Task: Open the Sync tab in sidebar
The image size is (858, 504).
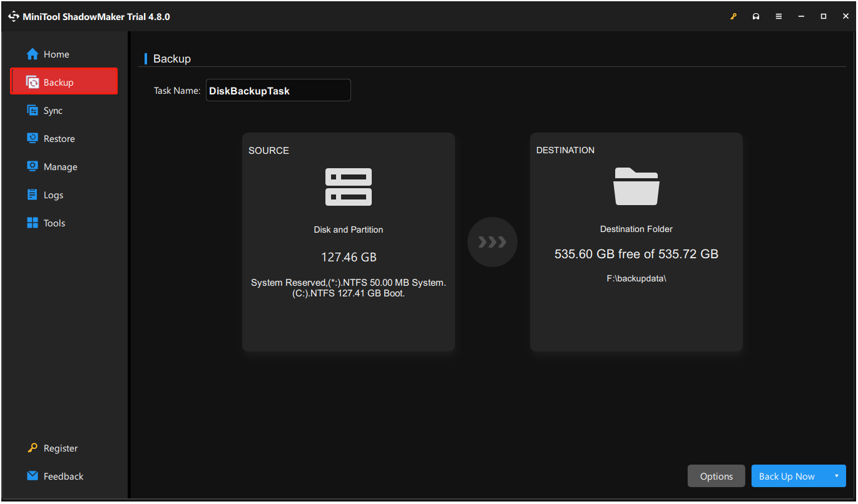Action: pos(53,110)
